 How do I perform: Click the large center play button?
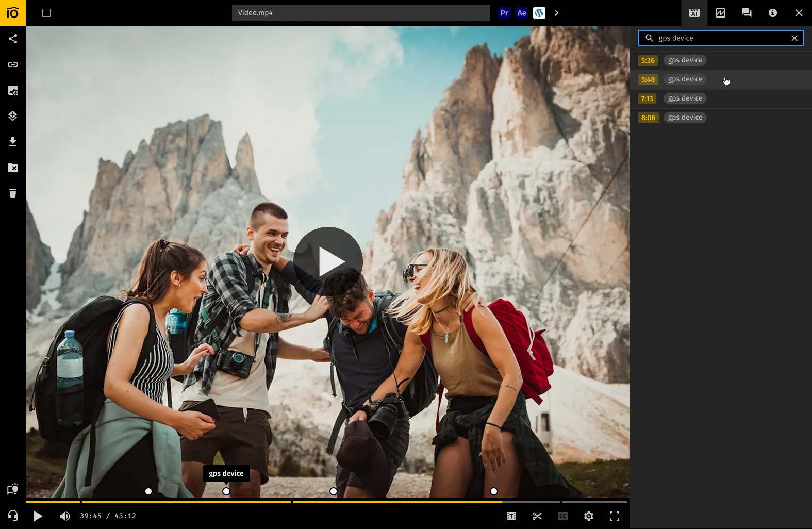[x=328, y=261]
